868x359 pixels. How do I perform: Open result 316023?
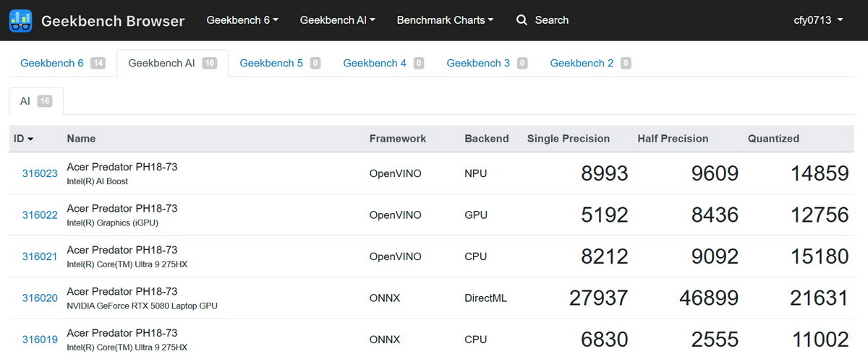point(40,173)
